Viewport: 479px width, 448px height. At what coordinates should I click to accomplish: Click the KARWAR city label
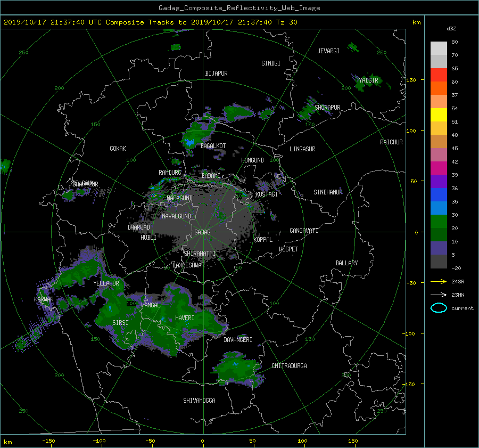click(x=44, y=299)
